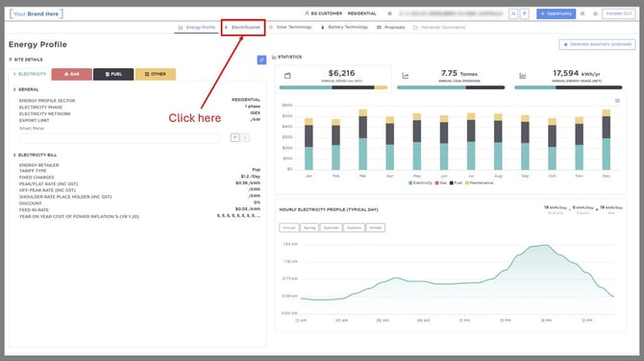Click the CO2 emissions chart icon beside 7.75 Tonnes
The width and height of the screenshot is (644, 361).
406,76
